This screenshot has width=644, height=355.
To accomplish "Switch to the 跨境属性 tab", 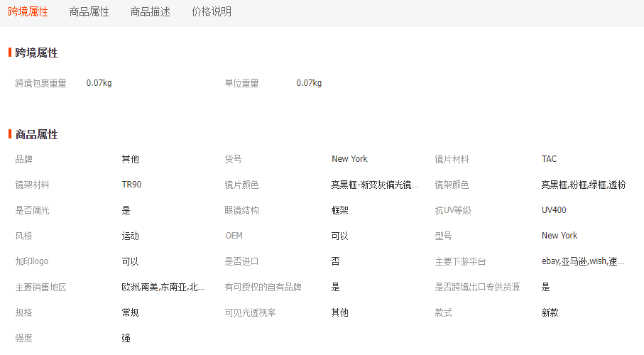I will pos(28,12).
